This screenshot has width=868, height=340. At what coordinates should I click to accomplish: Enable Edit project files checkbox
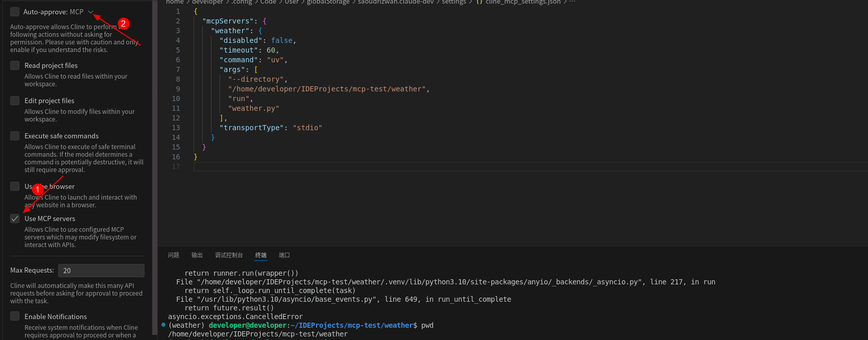click(15, 101)
